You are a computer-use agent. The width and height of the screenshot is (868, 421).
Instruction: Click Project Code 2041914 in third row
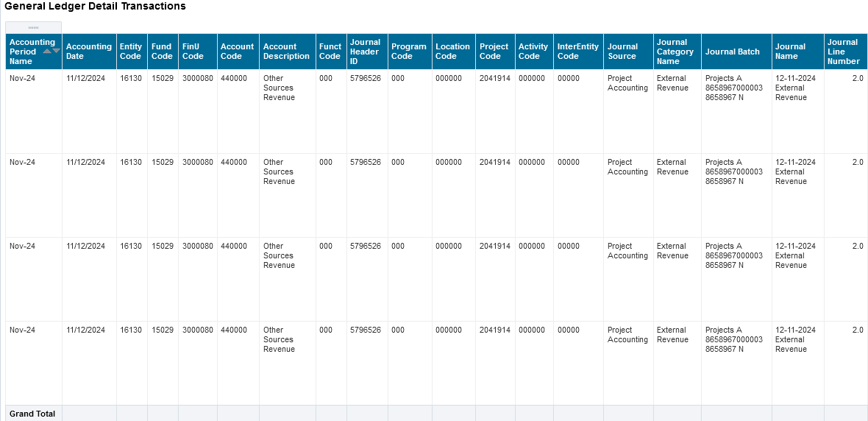tap(494, 246)
